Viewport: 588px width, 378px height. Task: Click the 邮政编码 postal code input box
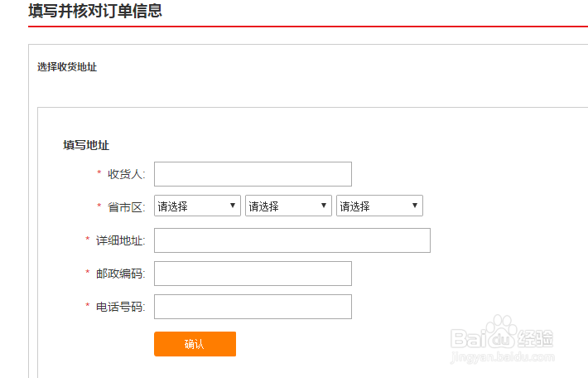pyautogui.click(x=253, y=274)
